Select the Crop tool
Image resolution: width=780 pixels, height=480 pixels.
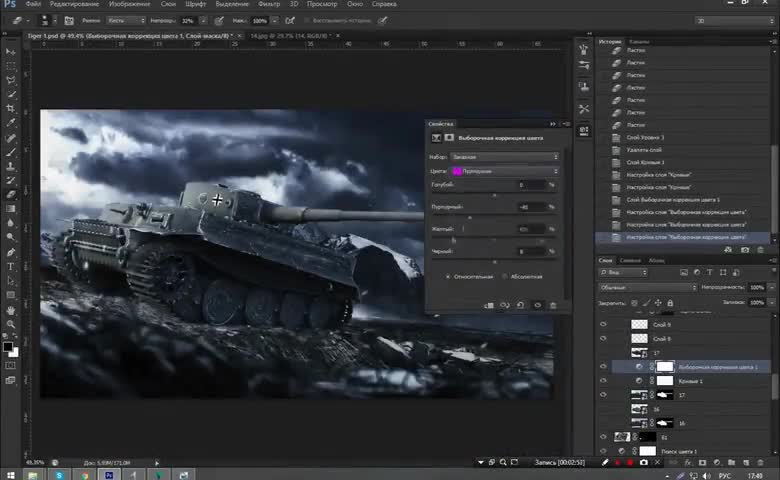point(11,107)
